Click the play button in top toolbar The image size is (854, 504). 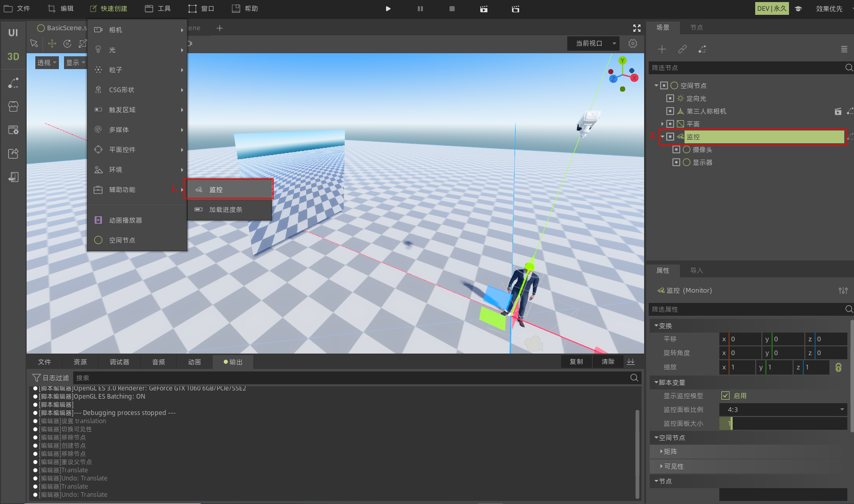388,9
